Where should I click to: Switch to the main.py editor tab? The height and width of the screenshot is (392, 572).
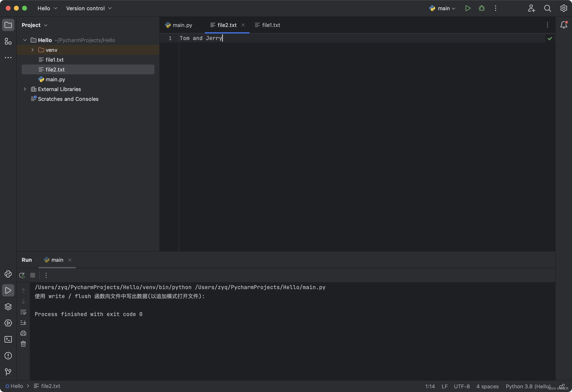[x=182, y=25]
